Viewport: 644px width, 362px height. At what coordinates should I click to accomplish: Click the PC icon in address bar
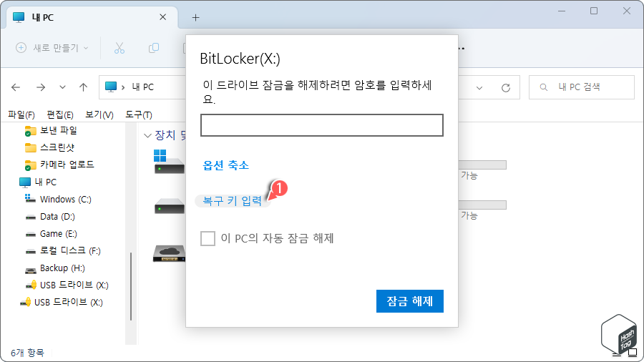pyautogui.click(x=111, y=87)
